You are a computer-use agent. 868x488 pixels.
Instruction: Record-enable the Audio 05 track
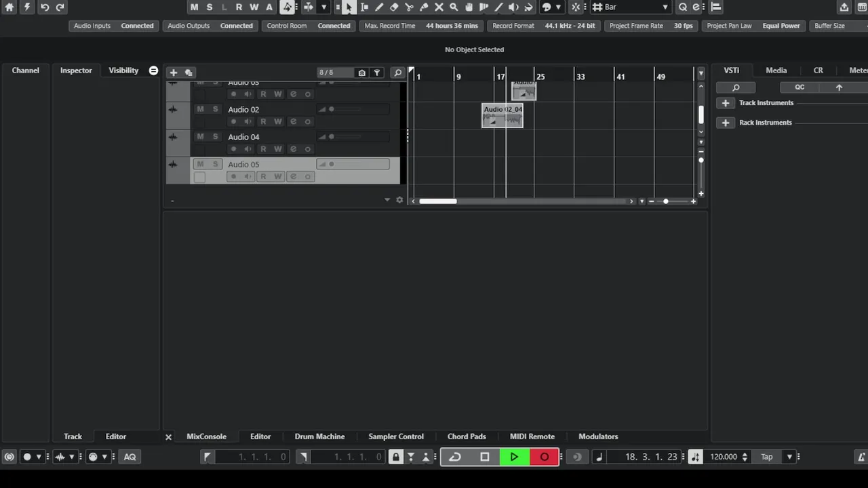click(234, 177)
